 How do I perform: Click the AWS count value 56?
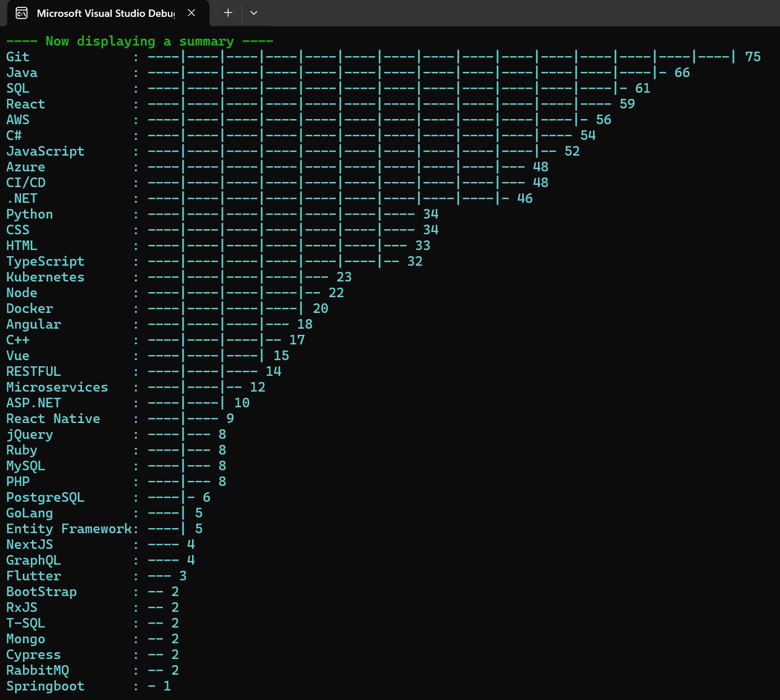click(x=603, y=120)
